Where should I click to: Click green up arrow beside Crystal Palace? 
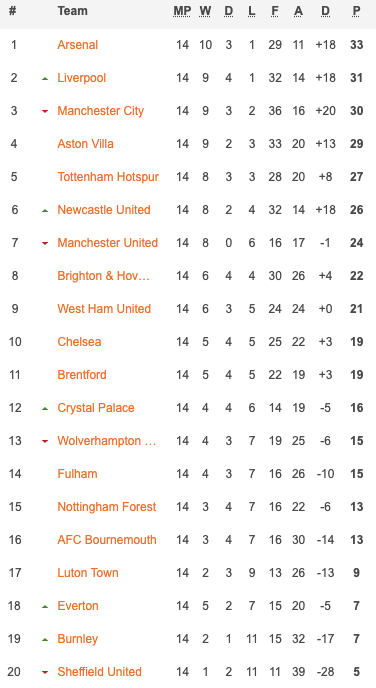click(45, 409)
